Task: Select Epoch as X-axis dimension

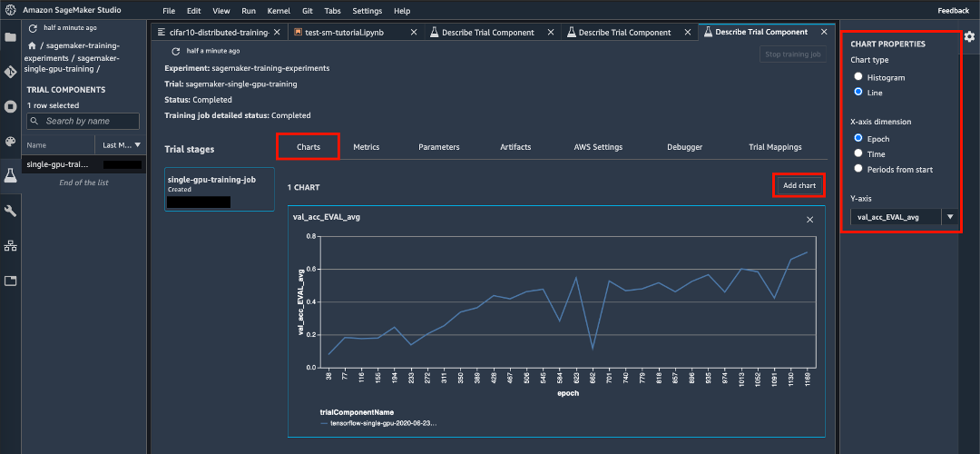Action: pos(858,138)
